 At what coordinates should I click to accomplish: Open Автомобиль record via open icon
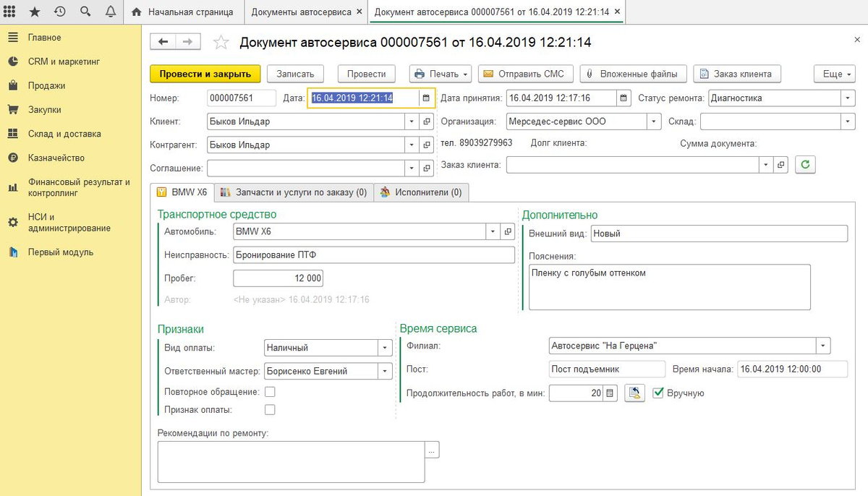508,231
